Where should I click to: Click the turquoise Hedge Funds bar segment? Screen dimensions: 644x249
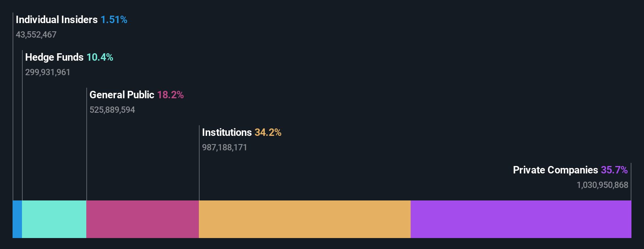54,219
